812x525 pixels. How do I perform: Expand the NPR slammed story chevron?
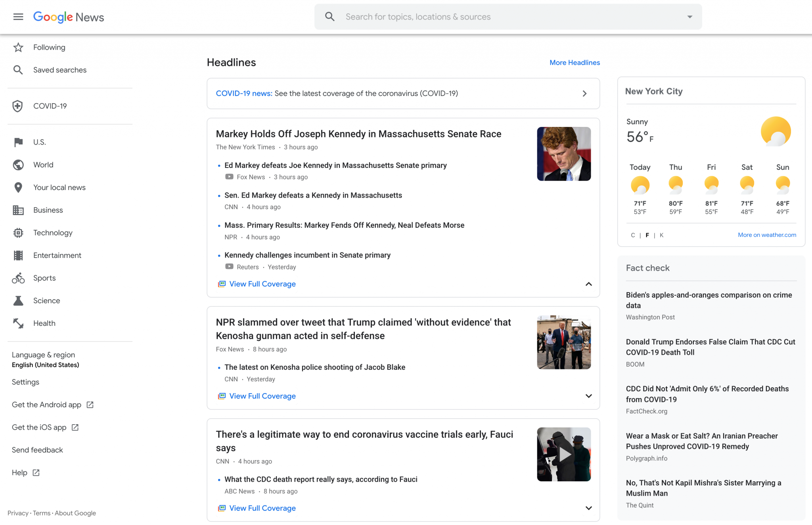588,396
